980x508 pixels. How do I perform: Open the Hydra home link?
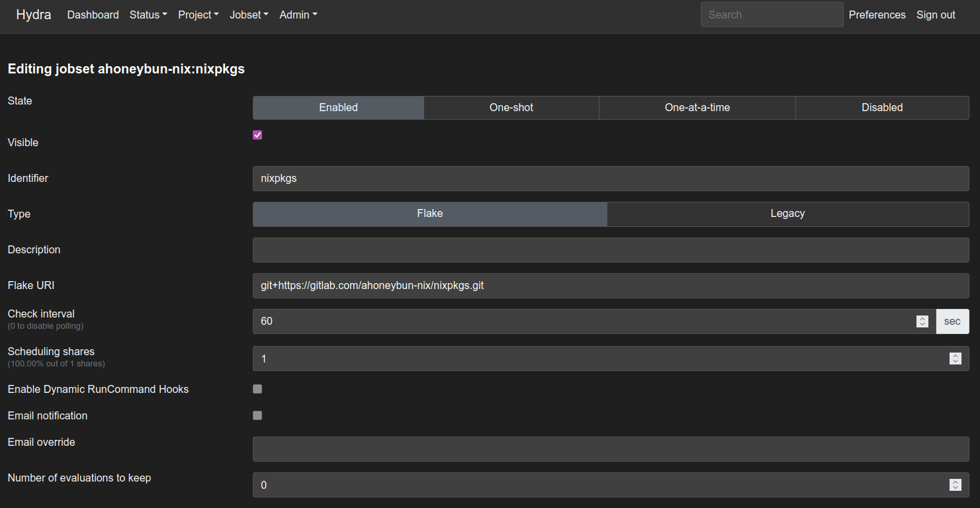click(34, 15)
